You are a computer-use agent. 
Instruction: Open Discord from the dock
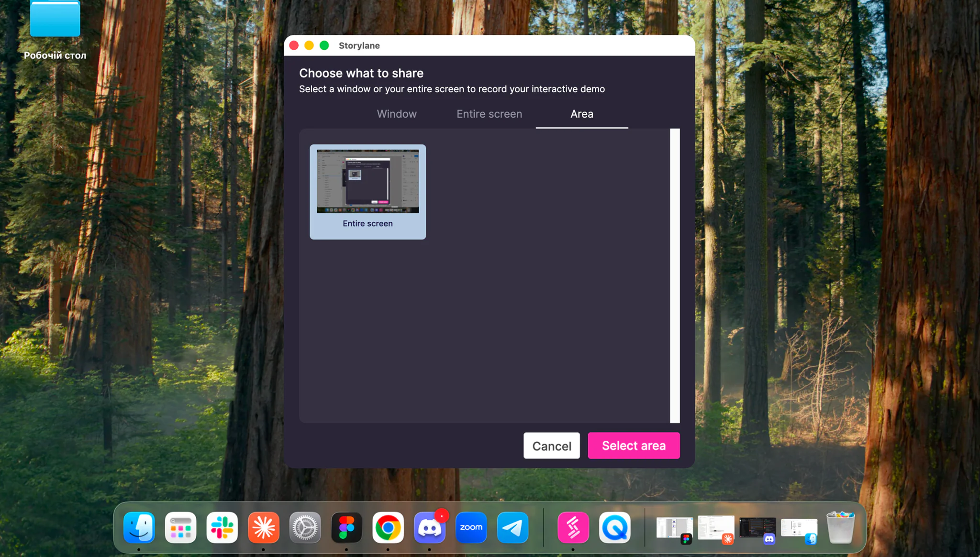430,527
